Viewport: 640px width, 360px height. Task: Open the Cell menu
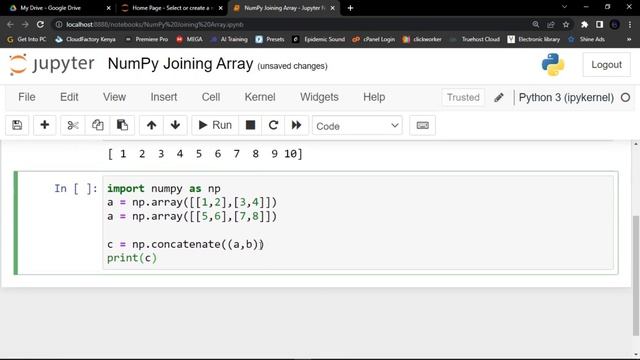pyautogui.click(x=211, y=97)
